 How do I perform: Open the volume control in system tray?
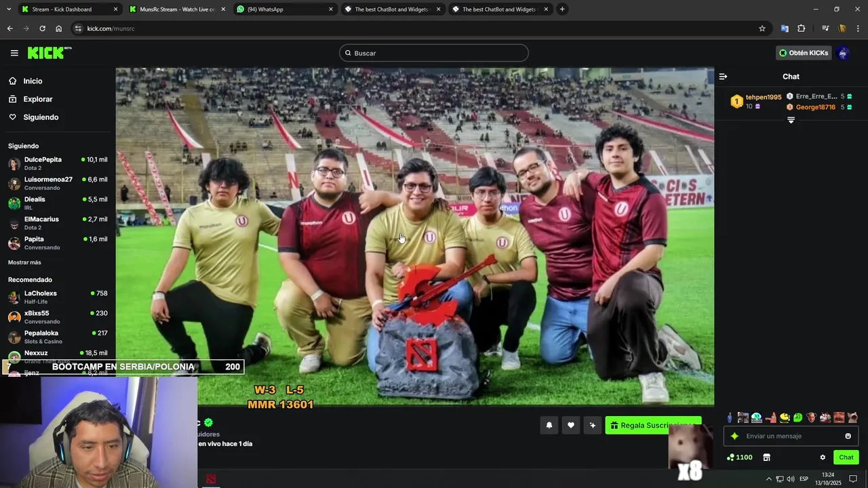coord(791,479)
